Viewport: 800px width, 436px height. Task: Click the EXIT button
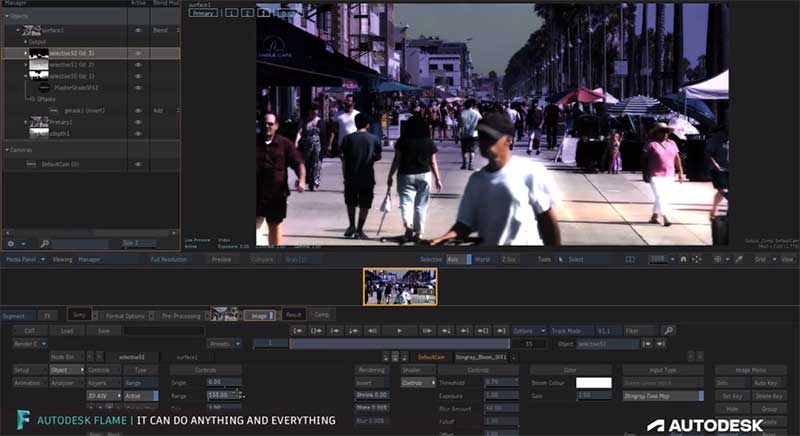tap(30, 331)
